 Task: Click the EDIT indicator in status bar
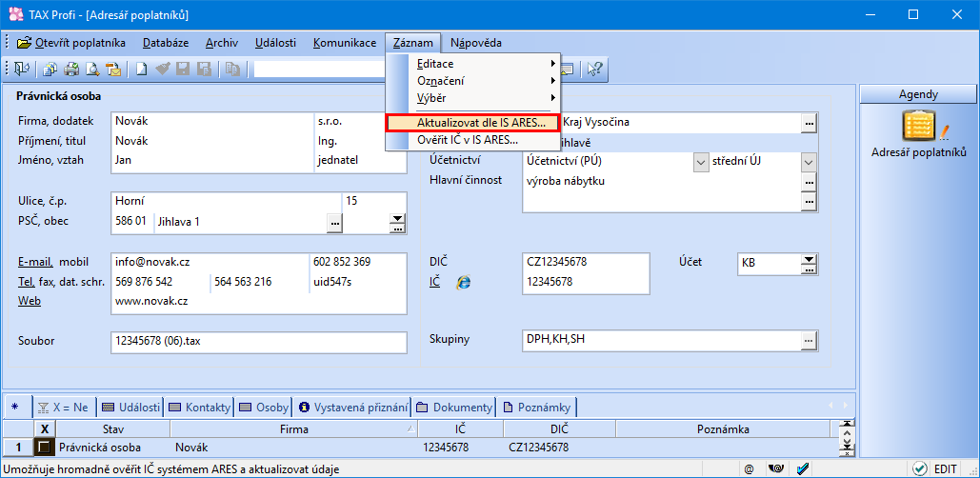click(x=945, y=468)
